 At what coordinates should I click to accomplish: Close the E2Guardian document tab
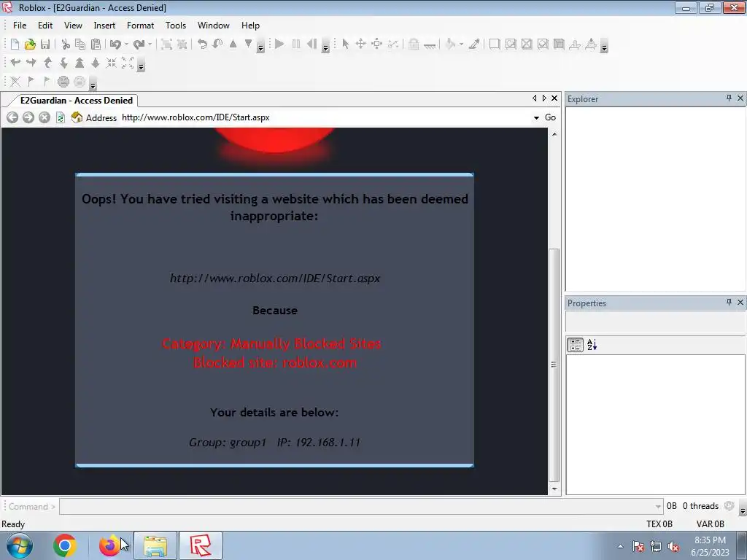click(554, 98)
